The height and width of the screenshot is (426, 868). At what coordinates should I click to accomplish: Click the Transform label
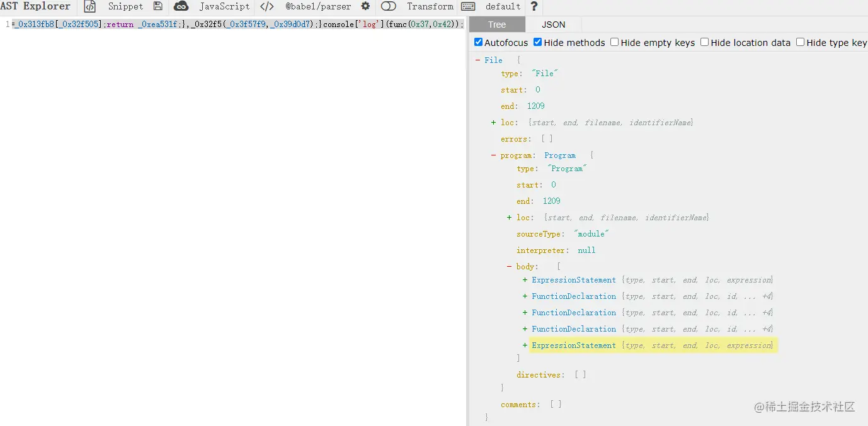(x=430, y=6)
